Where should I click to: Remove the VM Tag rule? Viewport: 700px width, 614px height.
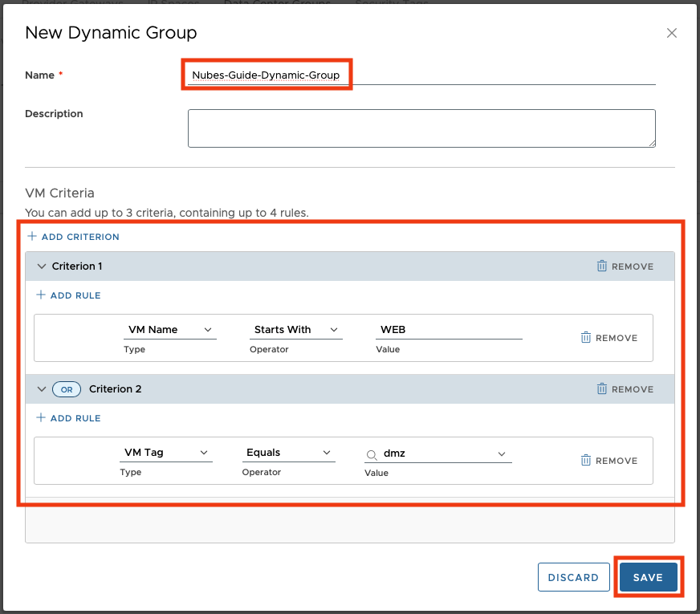pyautogui.click(x=609, y=461)
